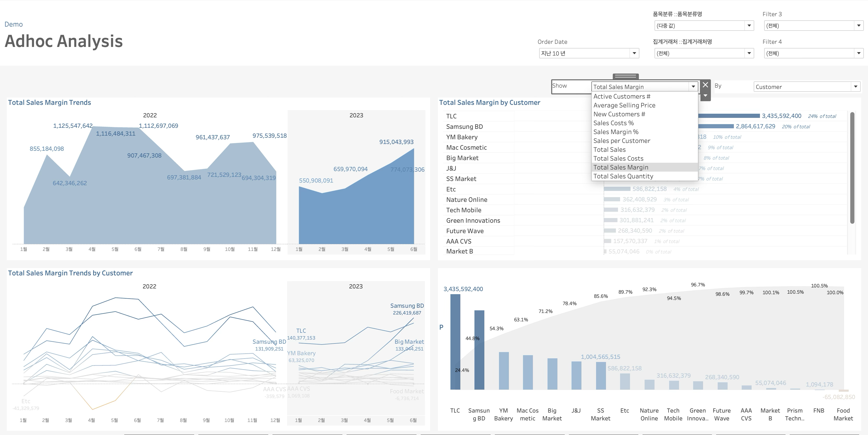868x435 pixels.
Task: Click the X remove icon beside Show parameter
Action: pyautogui.click(x=705, y=85)
